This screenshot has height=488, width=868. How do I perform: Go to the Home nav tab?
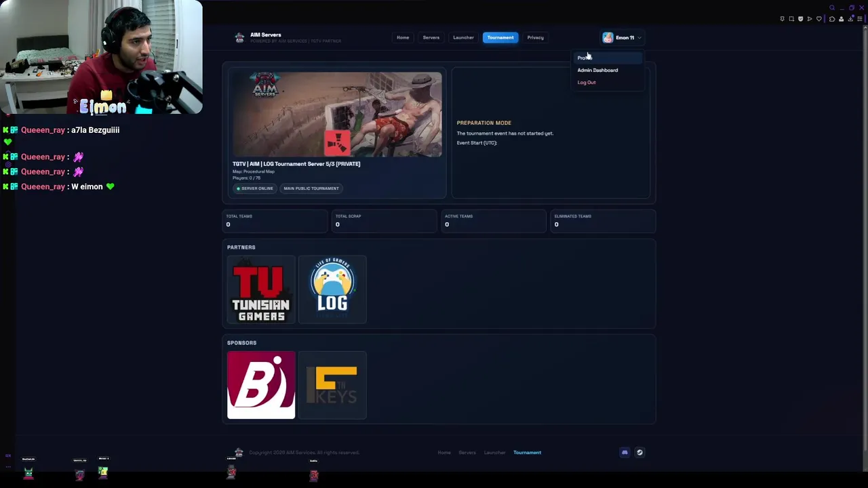[x=403, y=37]
